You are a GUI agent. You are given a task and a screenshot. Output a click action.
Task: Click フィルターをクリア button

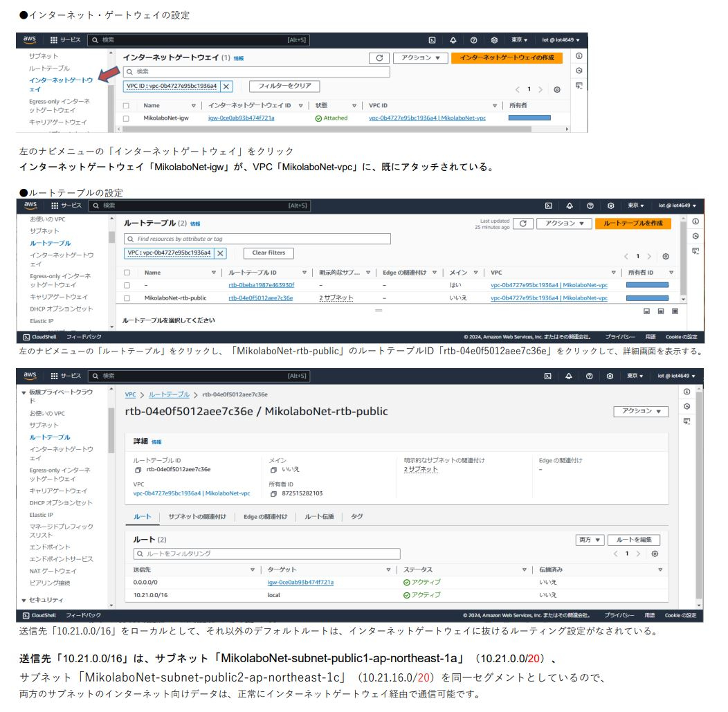284,86
